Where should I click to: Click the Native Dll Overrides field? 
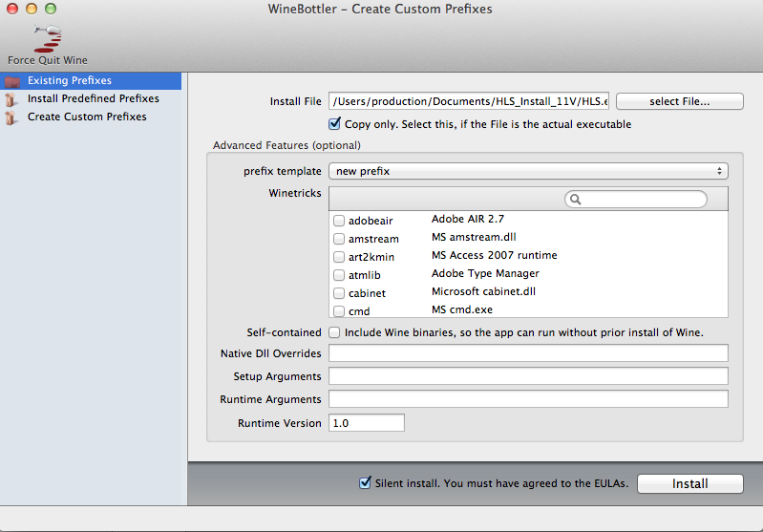tap(528, 352)
